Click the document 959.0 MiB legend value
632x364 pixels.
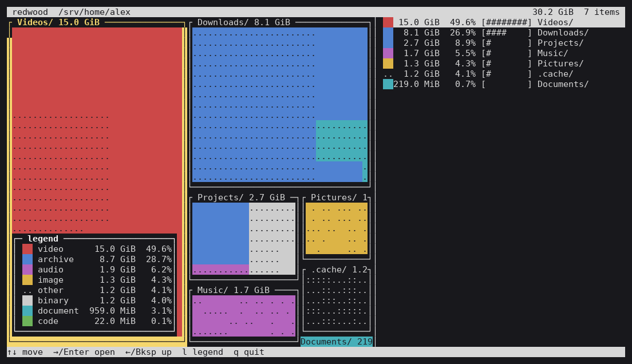point(112,311)
